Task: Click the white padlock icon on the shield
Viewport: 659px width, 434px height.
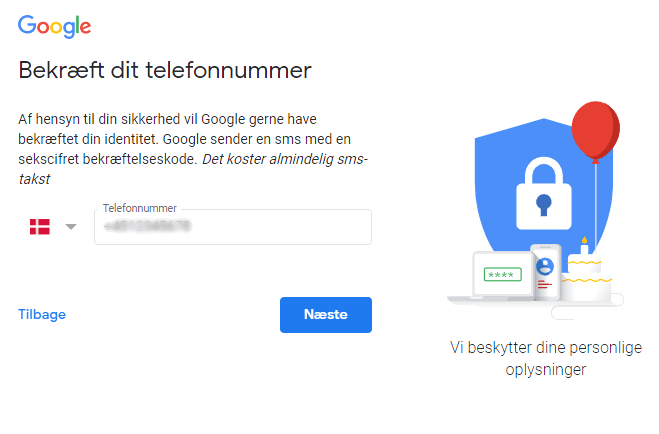Action: point(542,193)
